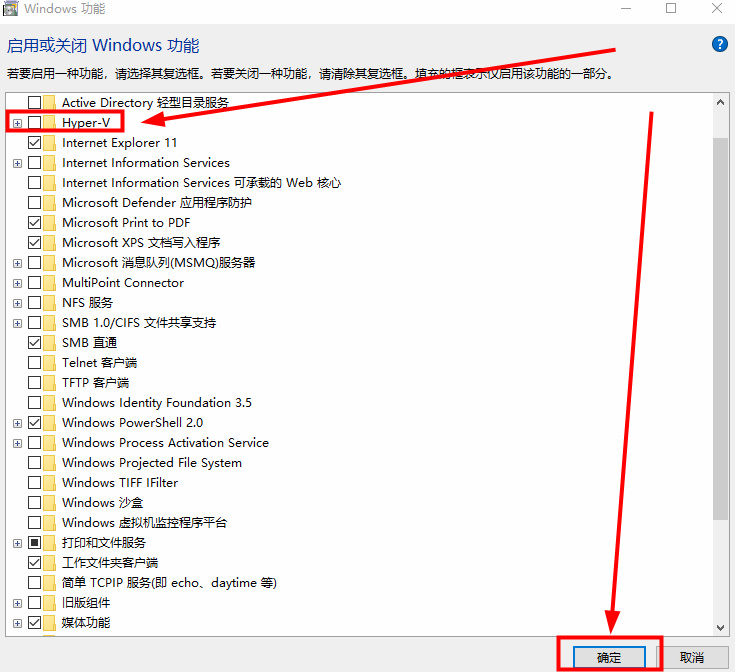Click the scrollbar down arrow

(721, 626)
